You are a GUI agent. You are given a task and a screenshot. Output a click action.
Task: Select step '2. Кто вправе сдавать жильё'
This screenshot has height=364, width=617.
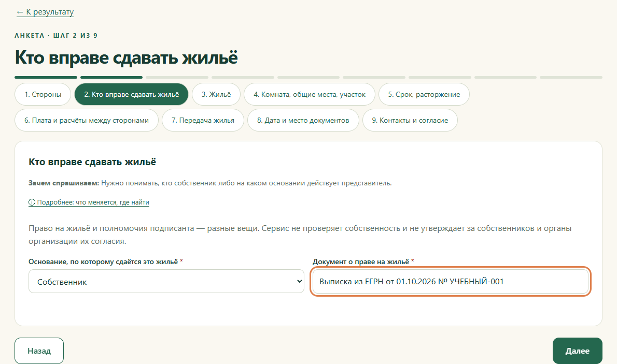[131, 94]
